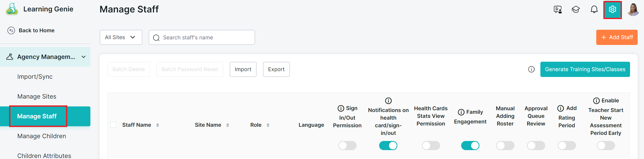Open the settings gear icon

click(612, 10)
